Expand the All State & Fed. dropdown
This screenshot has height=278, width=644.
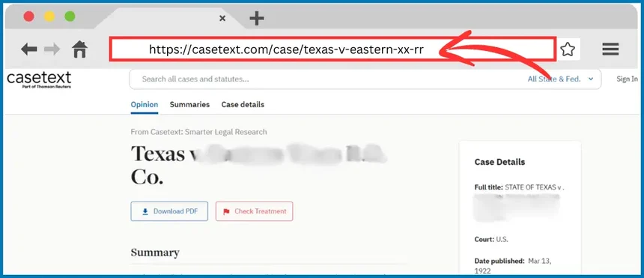pos(561,79)
